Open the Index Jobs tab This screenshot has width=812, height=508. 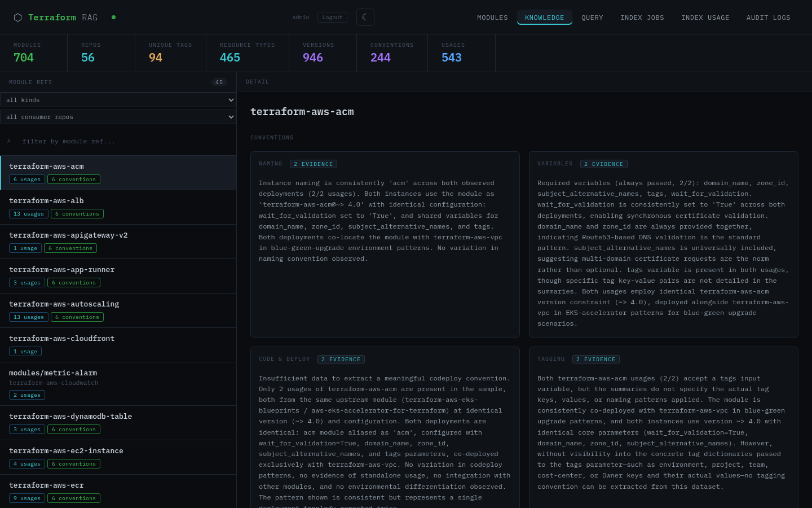(x=642, y=17)
